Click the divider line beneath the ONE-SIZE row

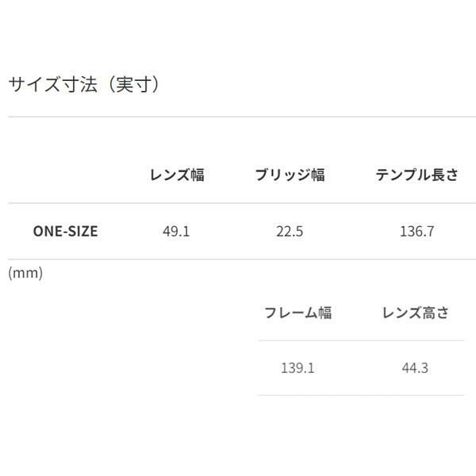pyautogui.click(x=236, y=259)
